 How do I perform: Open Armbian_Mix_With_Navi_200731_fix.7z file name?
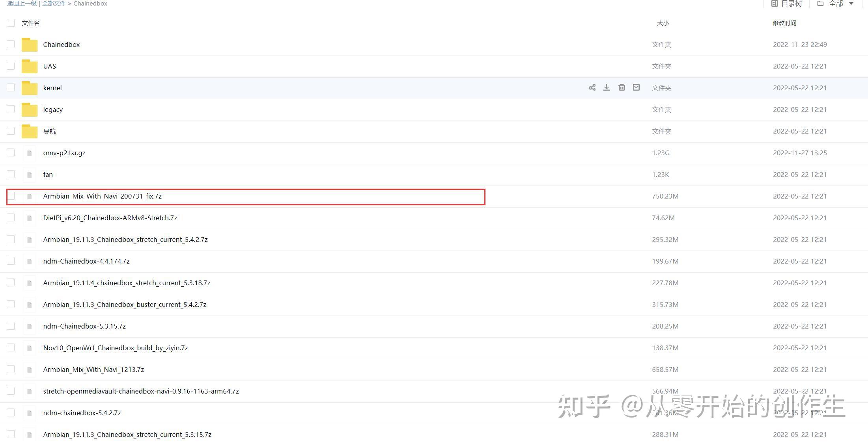click(x=102, y=196)
